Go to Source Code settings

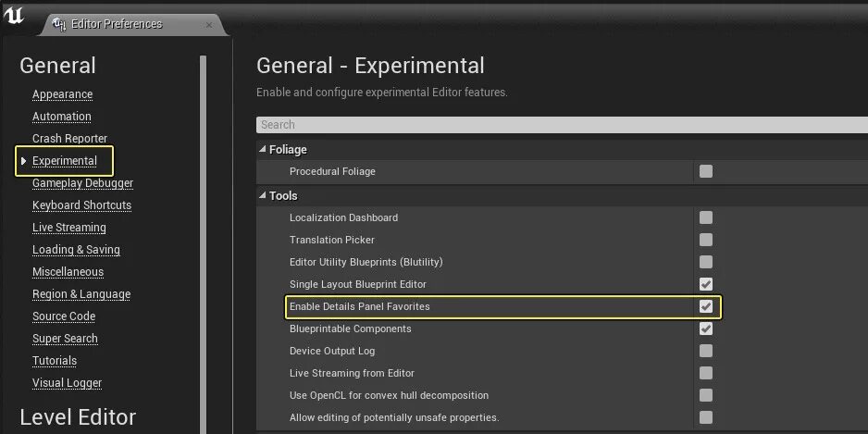(64, 316)
